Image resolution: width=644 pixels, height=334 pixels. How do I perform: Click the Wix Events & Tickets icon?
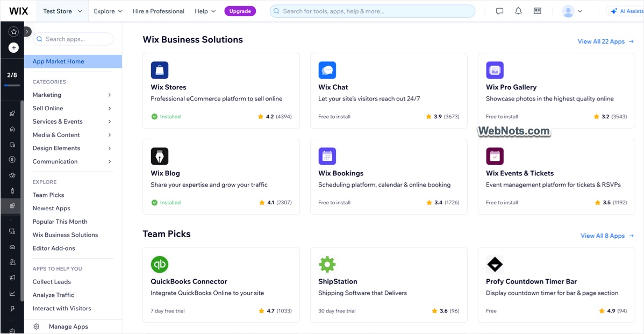(x=495, y=156)
